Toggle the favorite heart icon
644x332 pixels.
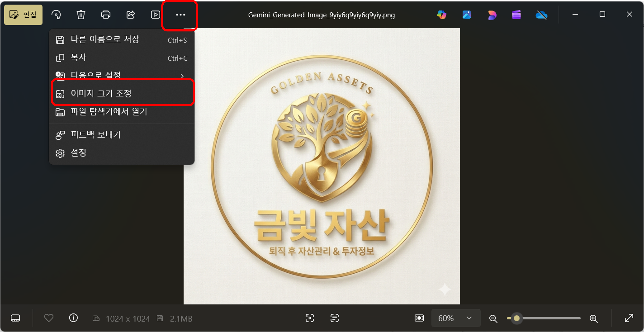(x=49, y=318)
